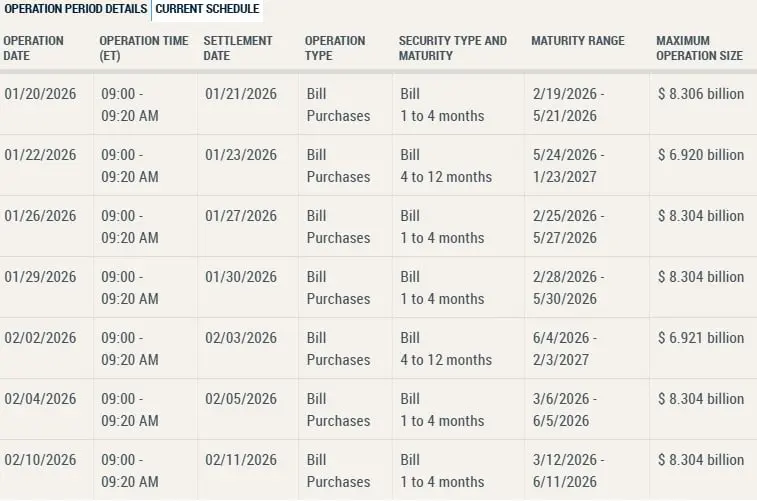
Task: Click the Operation Time (ET) column header
Action: click(144, 48)
